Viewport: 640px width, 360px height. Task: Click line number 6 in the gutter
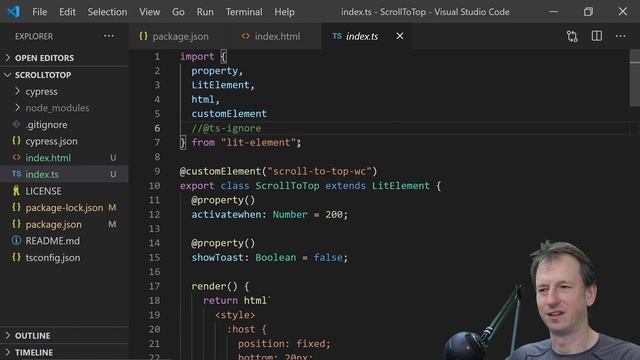[x=157, y=128]
